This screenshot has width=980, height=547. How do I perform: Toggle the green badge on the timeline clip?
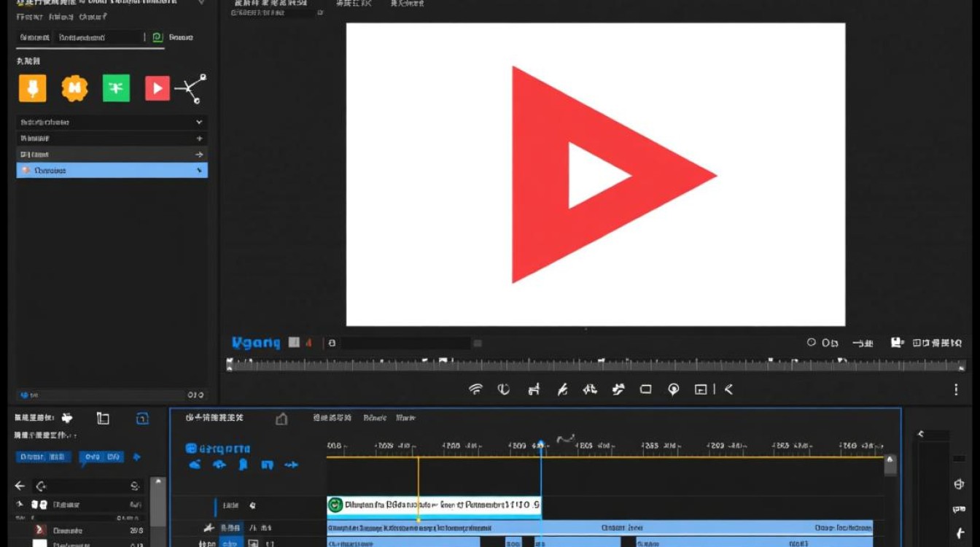335,505
